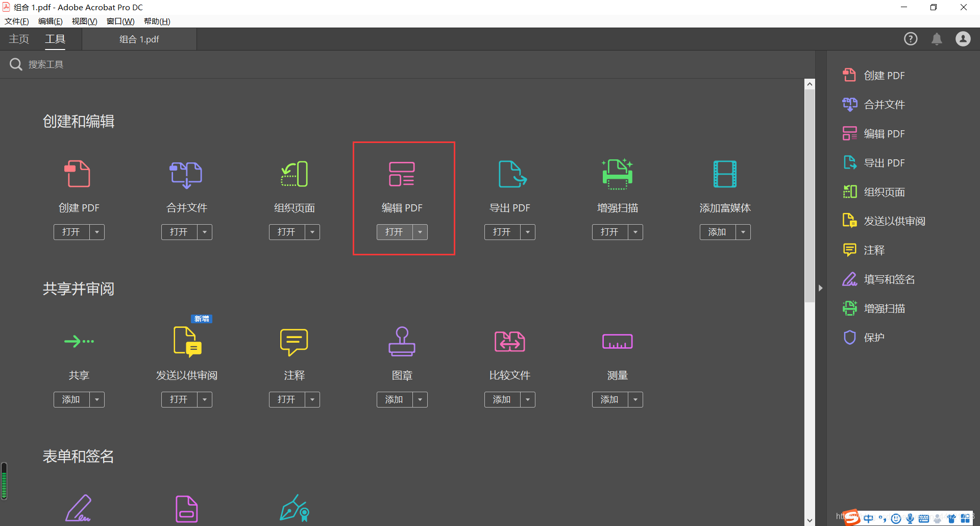980x526 pixels.
Task: Select 填写和签名 in right sidebar
Action: [878, 279]
